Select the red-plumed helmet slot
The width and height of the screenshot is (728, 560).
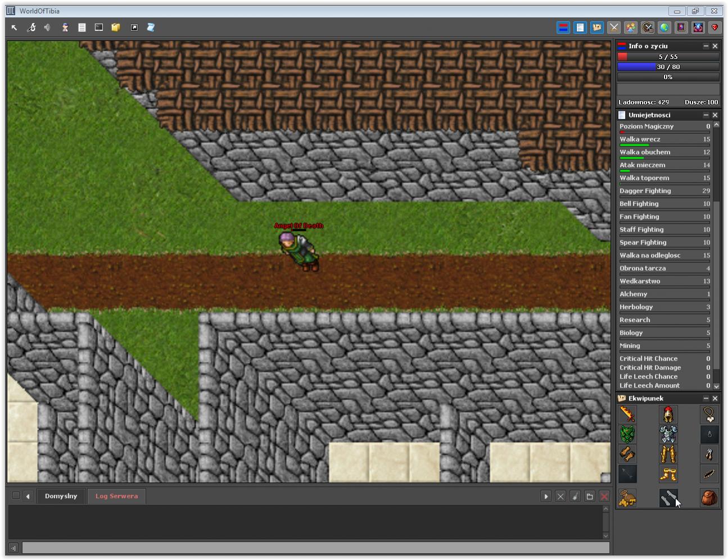[668, 415]
